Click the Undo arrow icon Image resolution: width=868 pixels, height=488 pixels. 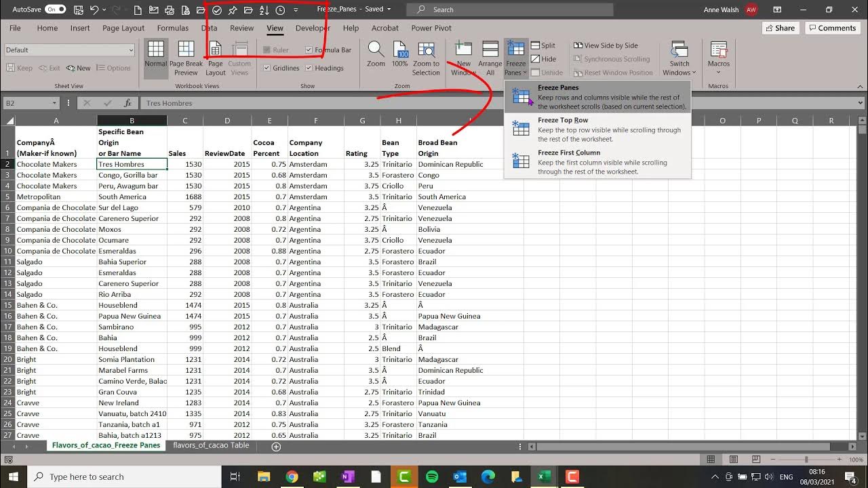click(94, 9)
